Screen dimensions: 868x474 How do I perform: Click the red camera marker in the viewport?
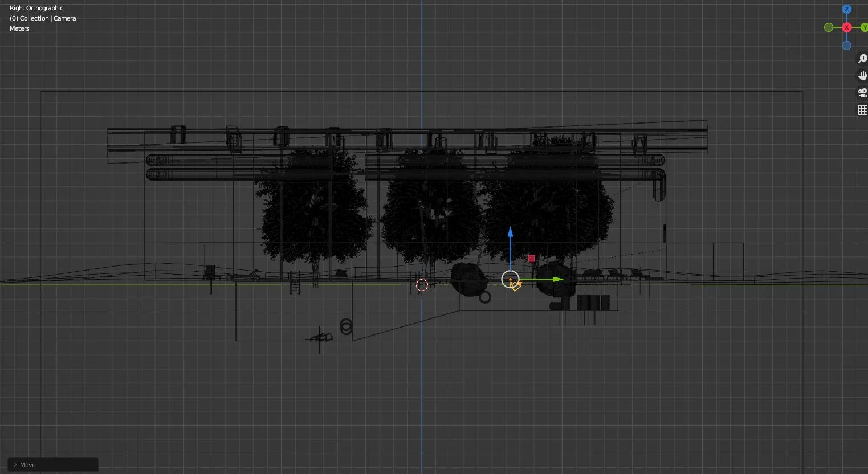coord(530,258)
